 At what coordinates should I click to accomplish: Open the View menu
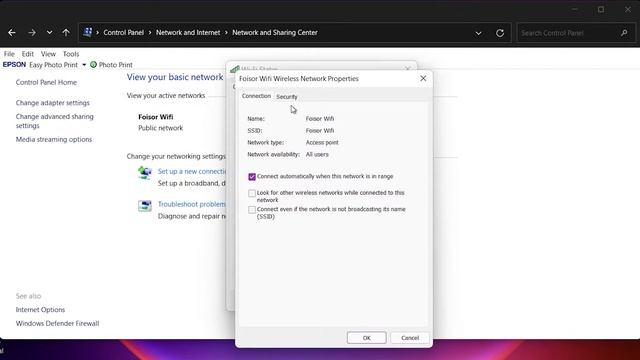tap(48, 54)
